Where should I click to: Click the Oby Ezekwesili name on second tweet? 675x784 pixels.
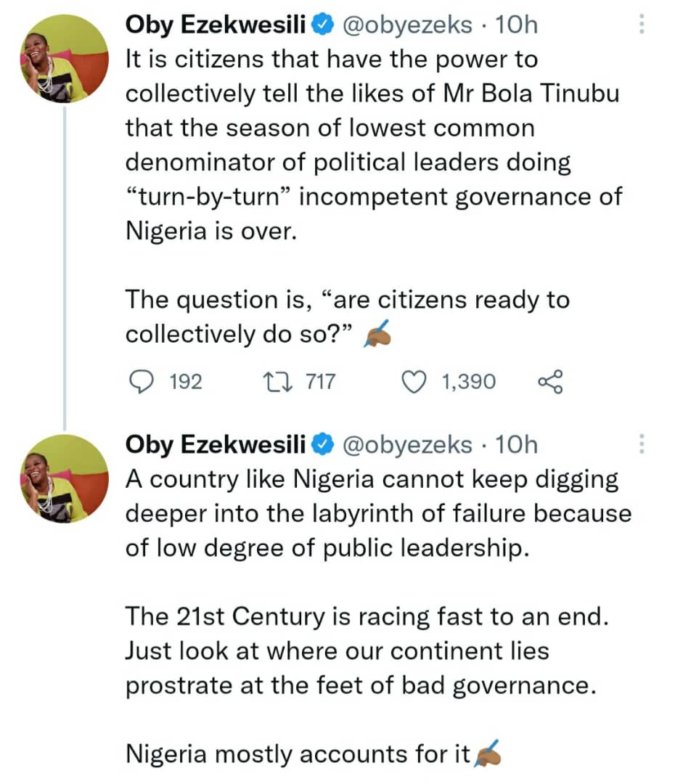(216, 444)
